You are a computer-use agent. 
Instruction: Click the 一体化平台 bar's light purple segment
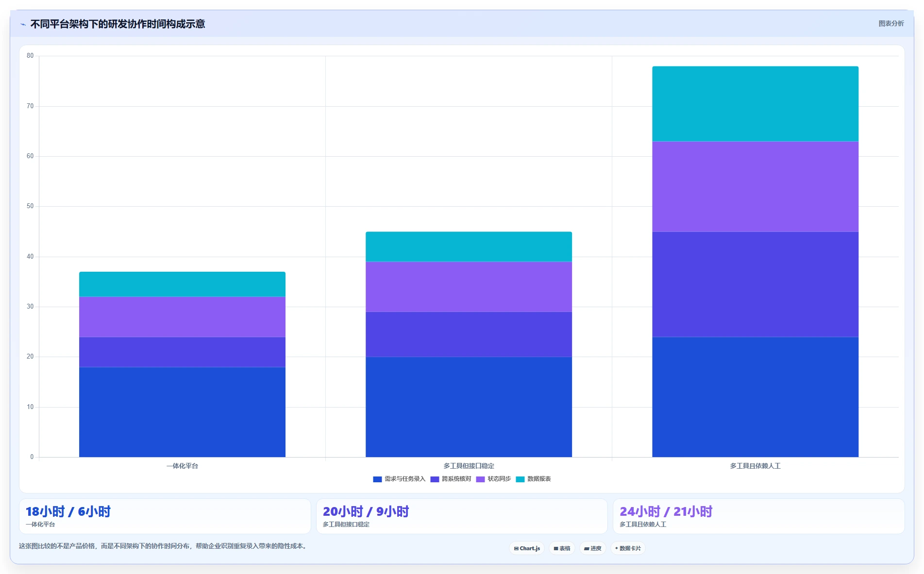[x=182, y=317]
